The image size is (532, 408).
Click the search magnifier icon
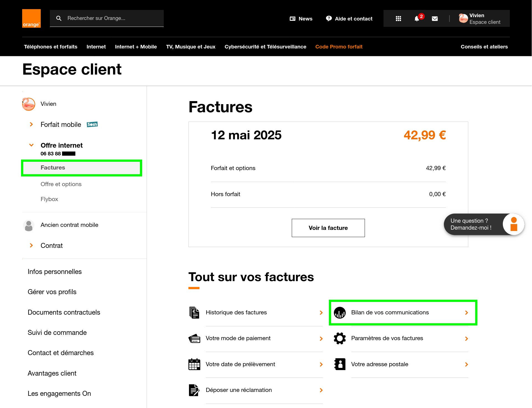pos(59,18)
